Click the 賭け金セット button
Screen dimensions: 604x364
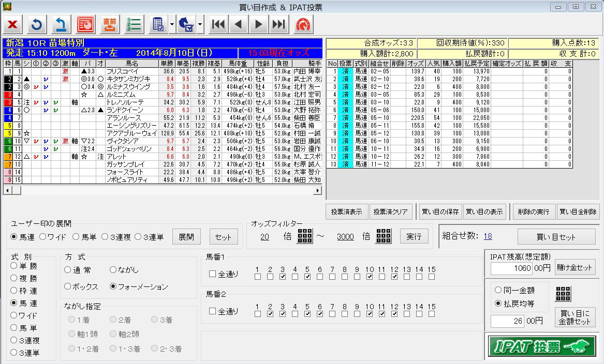[574, 267]
